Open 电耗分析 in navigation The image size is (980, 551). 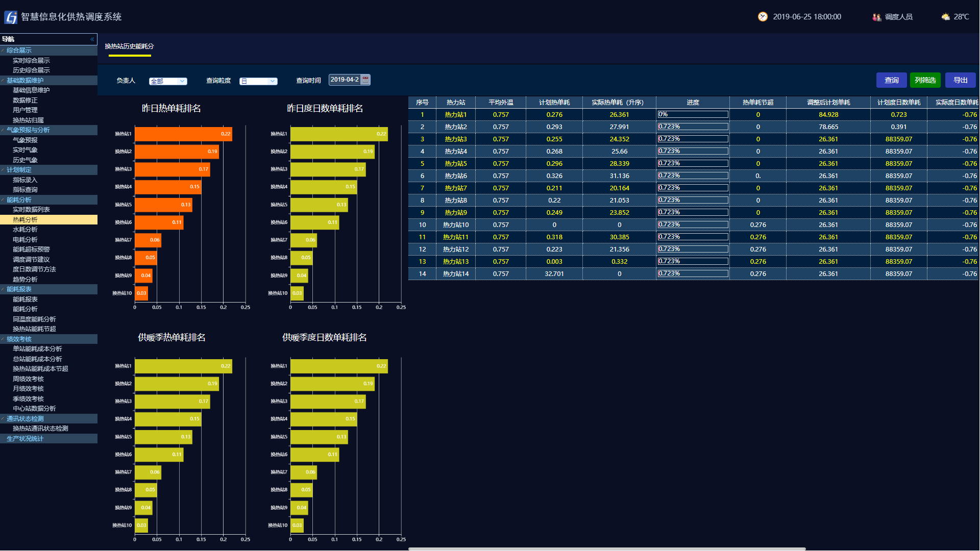(x=25, y=240)
